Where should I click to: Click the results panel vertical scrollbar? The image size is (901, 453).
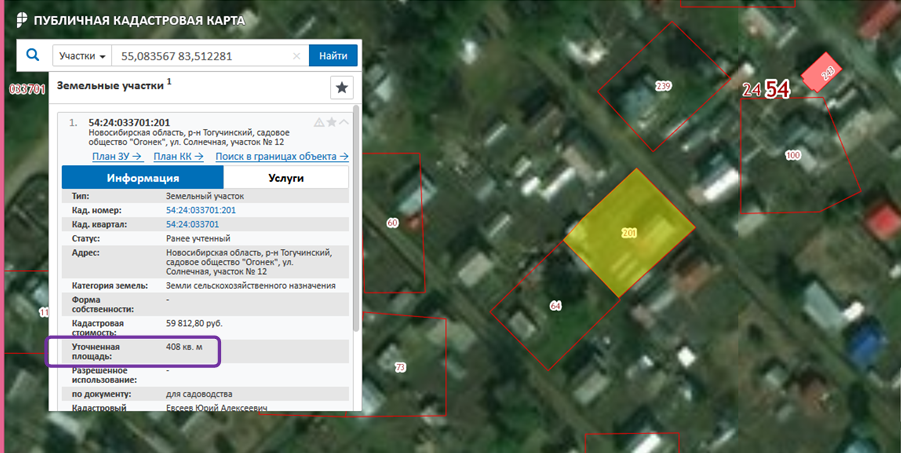(x=356, y=218)
